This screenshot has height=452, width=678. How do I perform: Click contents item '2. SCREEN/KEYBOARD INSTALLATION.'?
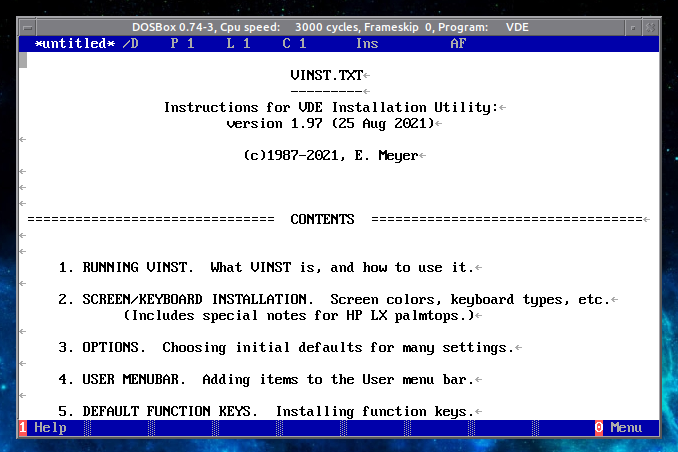click(186, 299)
